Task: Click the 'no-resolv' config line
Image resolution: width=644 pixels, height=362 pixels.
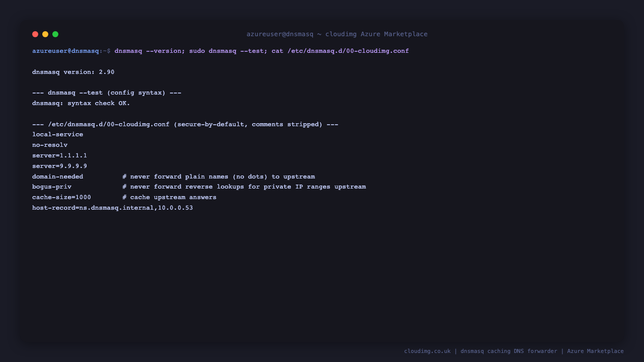Action: [50, 145]
